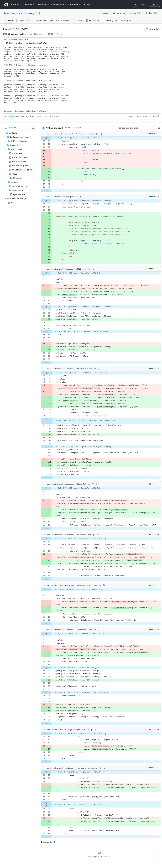Switch to the Insights tab

(x=126, y=21)
